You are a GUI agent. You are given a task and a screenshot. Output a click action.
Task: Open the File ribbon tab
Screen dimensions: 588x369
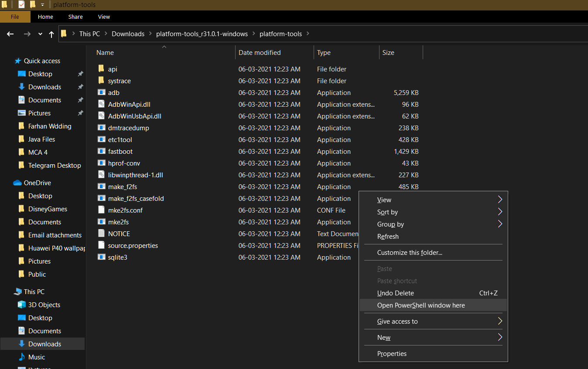(15, 17)
